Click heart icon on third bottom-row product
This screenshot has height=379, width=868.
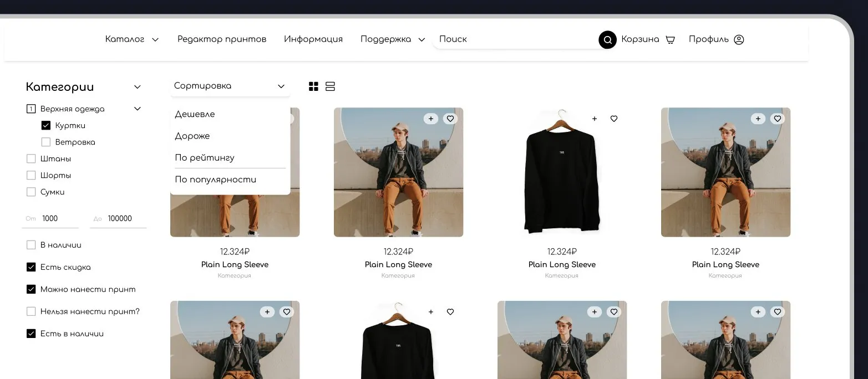[614, 312]
